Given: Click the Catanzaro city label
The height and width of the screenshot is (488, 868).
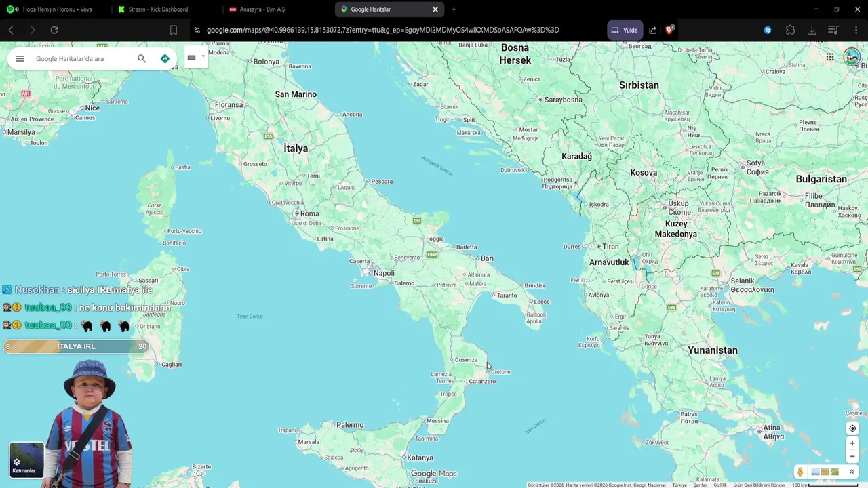Looking at the screenshot, I should (482, 381).
